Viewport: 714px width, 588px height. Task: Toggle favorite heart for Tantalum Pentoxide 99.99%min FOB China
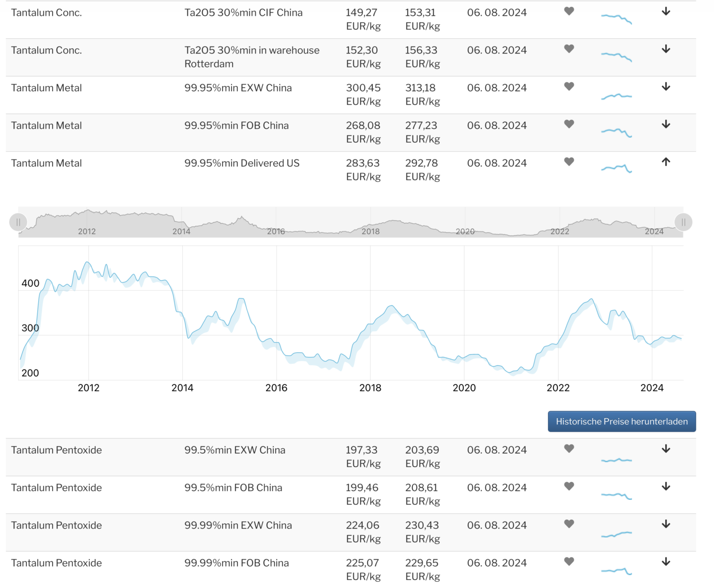point(569,562)
